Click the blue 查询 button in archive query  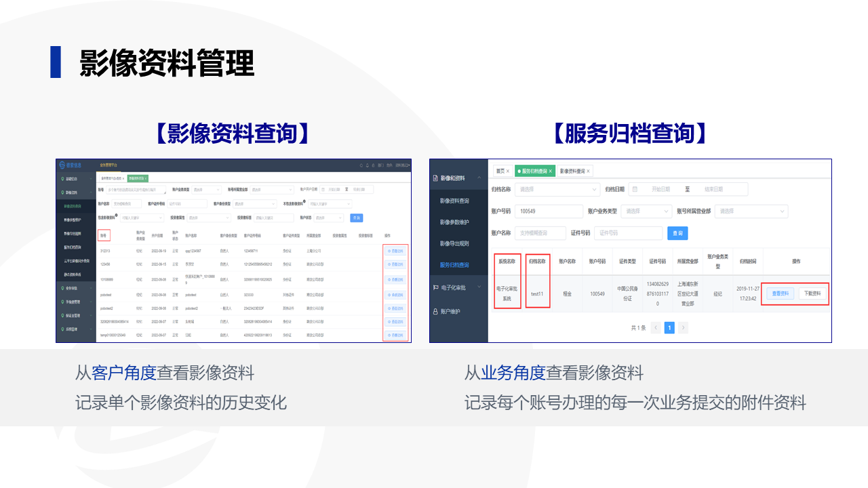click(677, 232)
